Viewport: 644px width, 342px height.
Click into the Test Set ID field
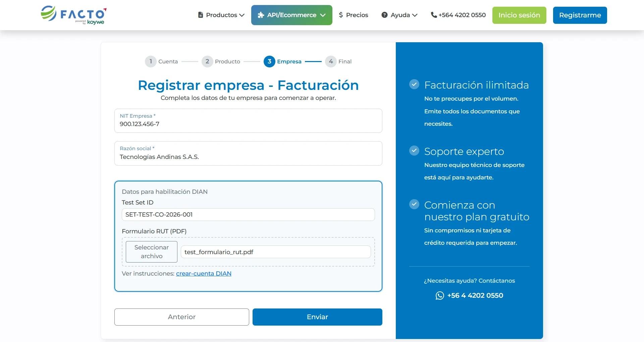(248, 215)
